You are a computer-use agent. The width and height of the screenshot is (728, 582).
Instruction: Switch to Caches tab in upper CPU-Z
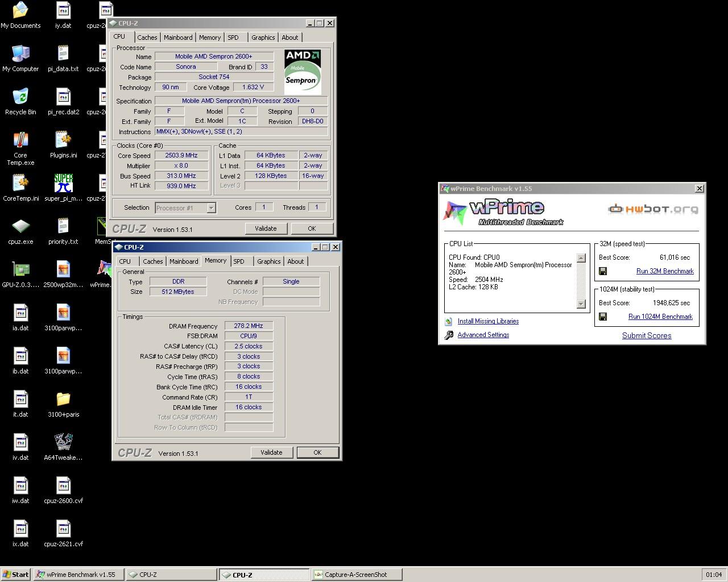pos(147,38)
